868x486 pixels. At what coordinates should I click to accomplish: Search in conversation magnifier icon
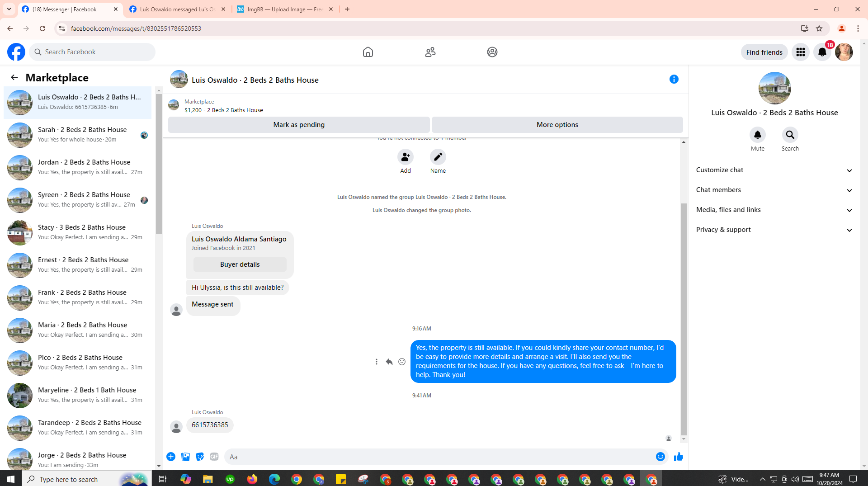tap(790, 135)
